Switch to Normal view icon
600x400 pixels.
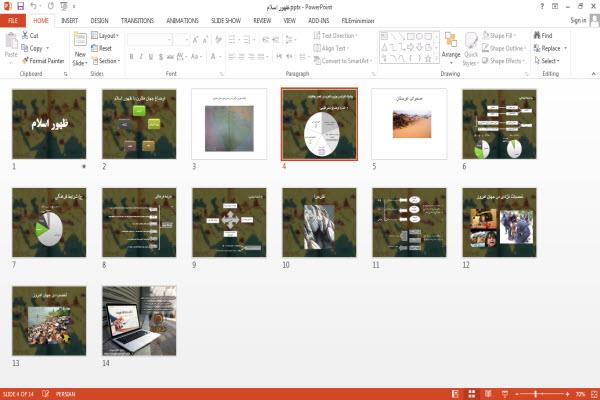[x=455, y=394]
